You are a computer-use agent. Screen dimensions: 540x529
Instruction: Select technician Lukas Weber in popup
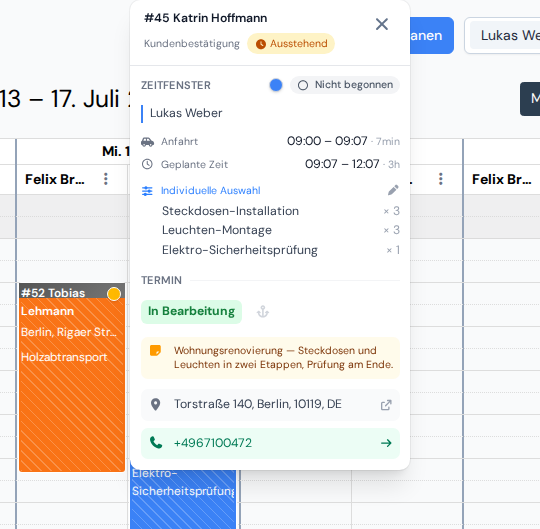coord(186,113)
